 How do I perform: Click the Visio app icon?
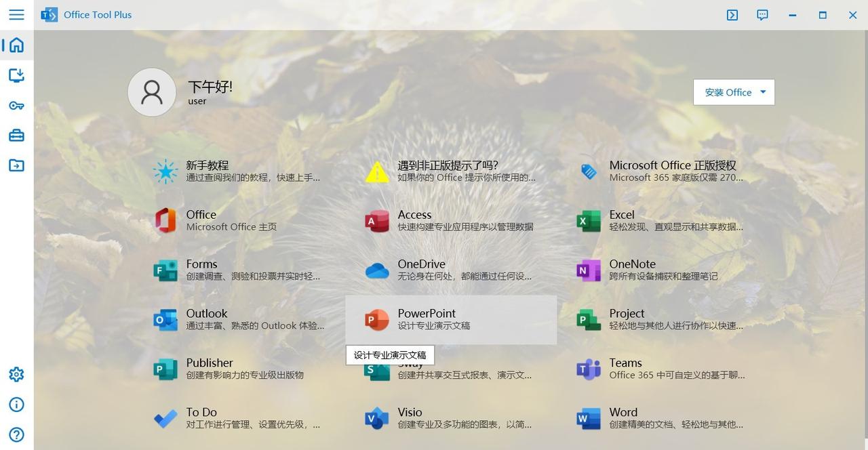click(377, 419)
